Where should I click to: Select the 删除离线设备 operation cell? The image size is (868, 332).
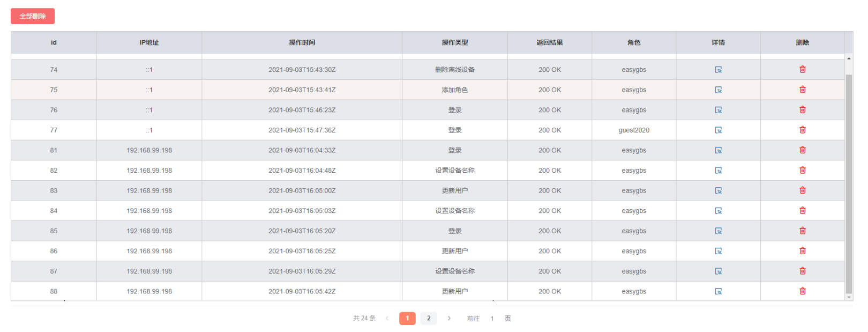click(x=455, y=70)
